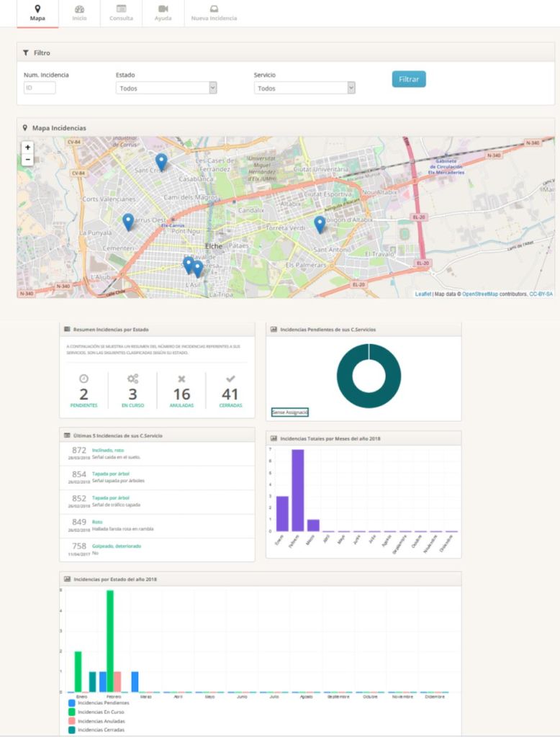Click the En Curso count label
Screen dimensions: 560x737
pyautogui.click(x=133, y=405)
